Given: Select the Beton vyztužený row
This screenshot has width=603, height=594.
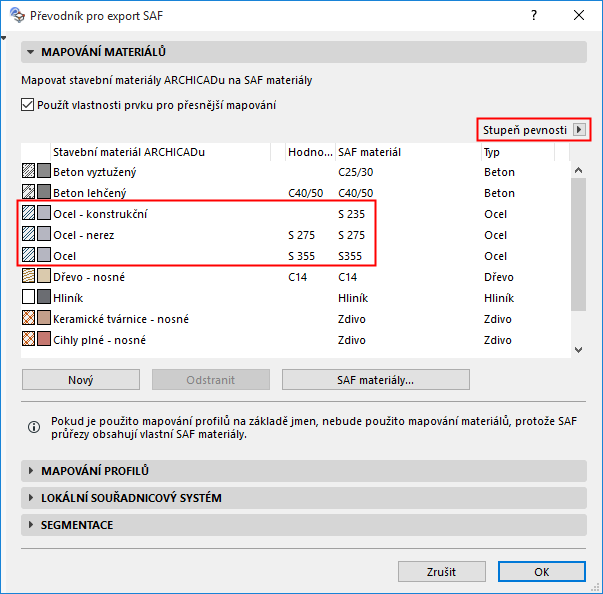Looking at the screenshot, I should pos(296,171).
